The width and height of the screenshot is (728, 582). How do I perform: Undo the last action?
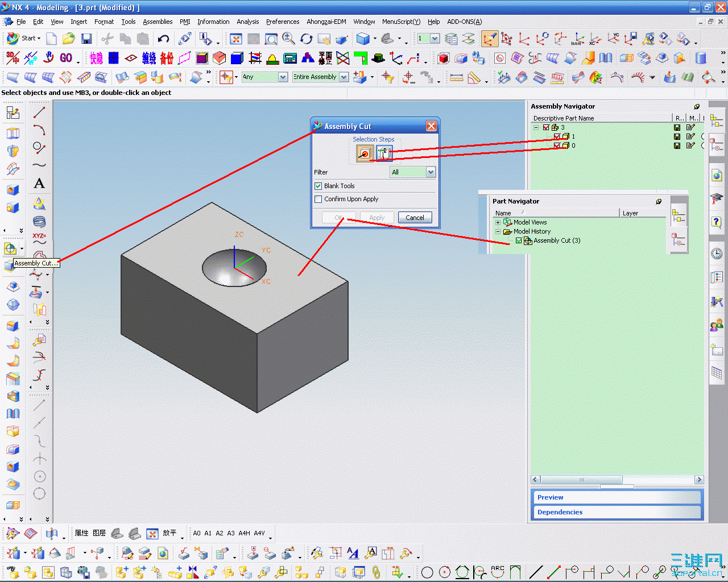click(163, 39)
